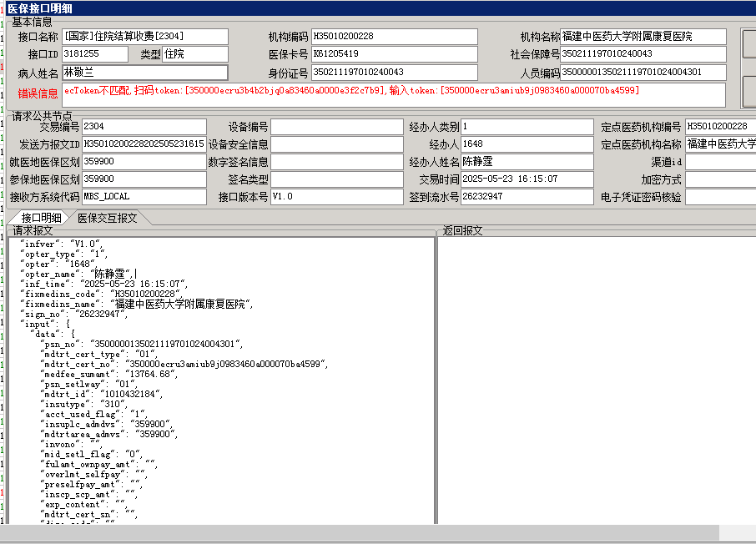Click the 接口名称 field showing 住院结算收费
This screenshot has height=544, width=756.
[x=145, y=37]
